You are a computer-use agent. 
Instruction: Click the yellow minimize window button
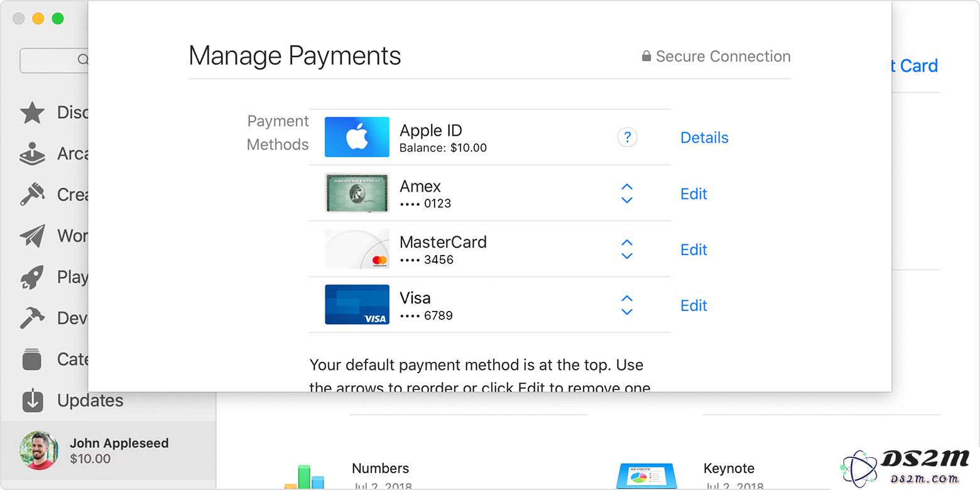tap(38, 18)
